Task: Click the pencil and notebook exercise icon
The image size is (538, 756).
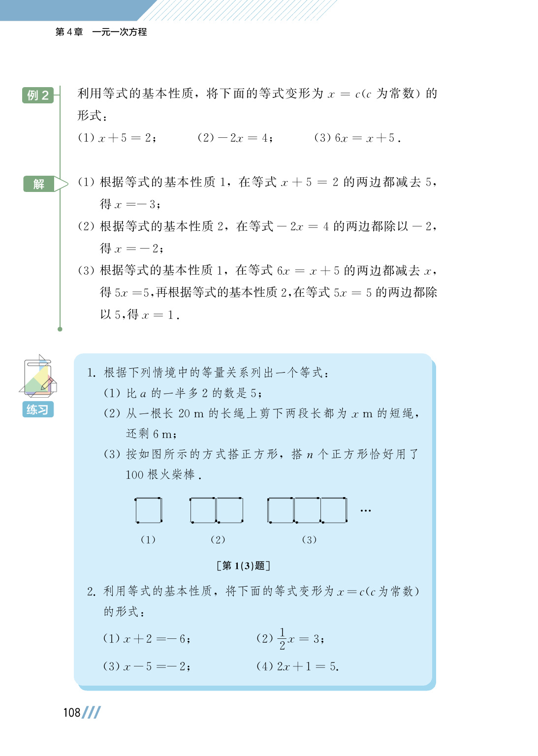Action: [x=38, y=376]
